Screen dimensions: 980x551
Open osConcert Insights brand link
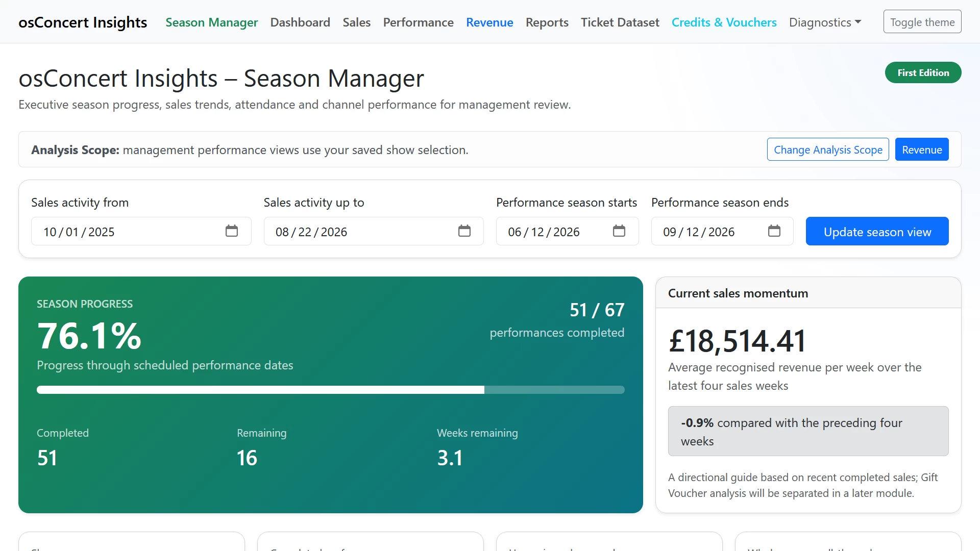83,22
